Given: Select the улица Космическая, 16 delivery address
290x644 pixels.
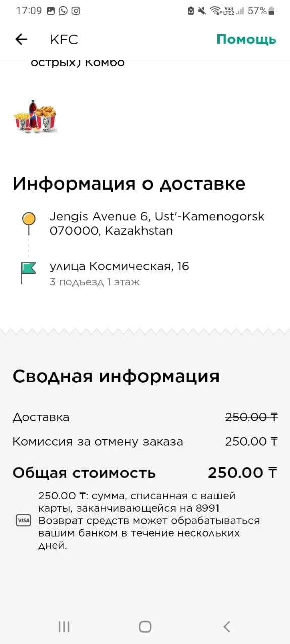Looking at the screenshot, I should (119, 266).
